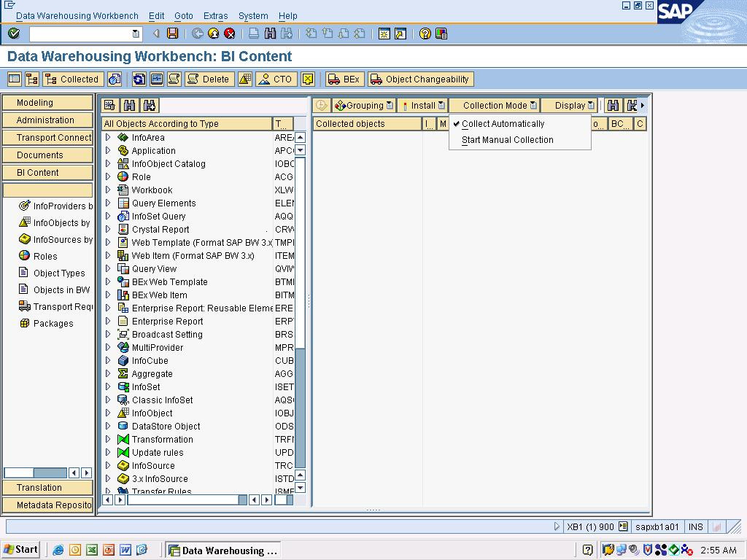The image size is (747, 560).
Task: Click the InfoProviders by InfoAreas item icon
Action: [x=24, y=206]
